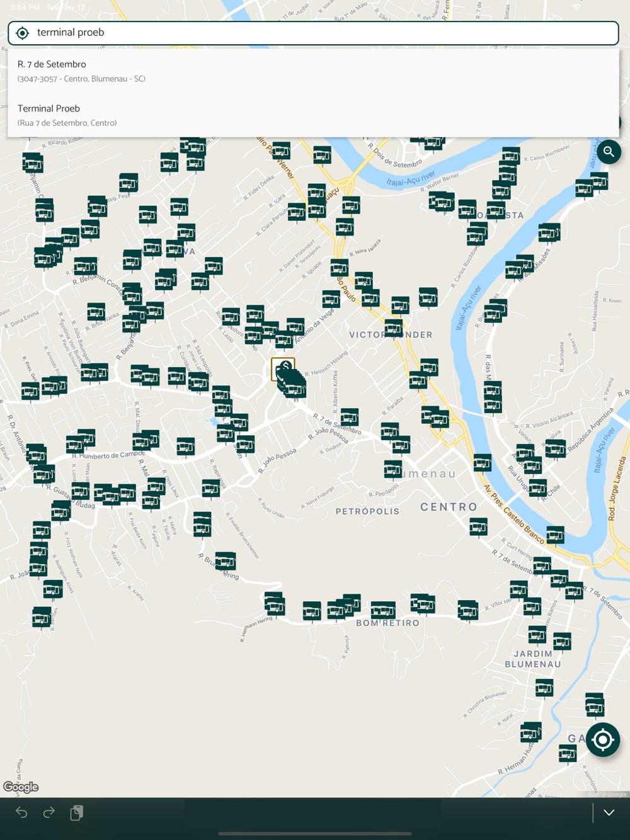The width and height of the screenshot is (630, 840).
Task: Tap bus stop above R. 7 de Setembro center label
Action: click(349, 417)
